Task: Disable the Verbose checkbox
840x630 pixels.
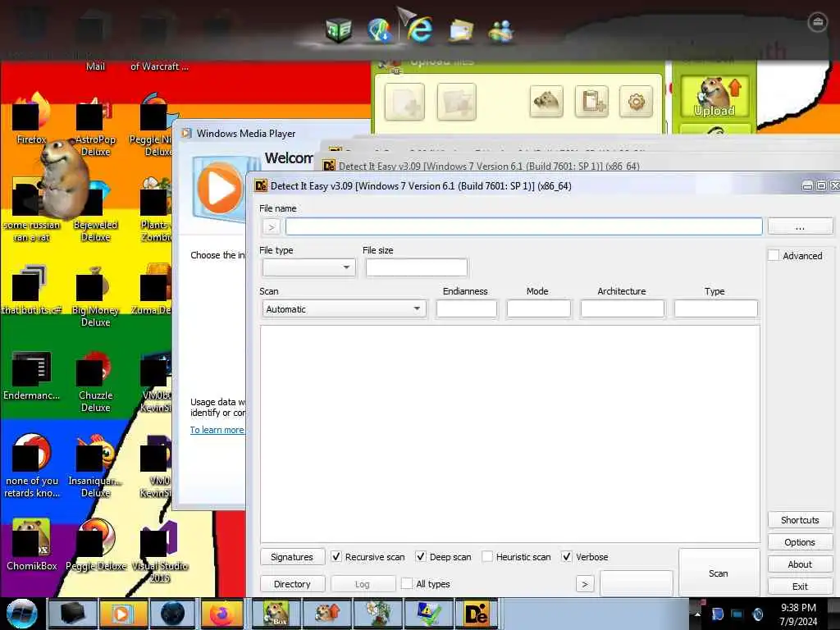Action: [566, 557]
